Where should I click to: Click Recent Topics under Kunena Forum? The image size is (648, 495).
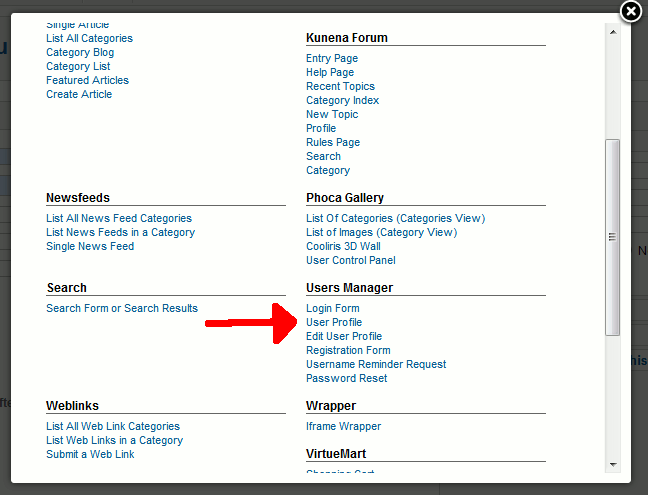point(340,86)
